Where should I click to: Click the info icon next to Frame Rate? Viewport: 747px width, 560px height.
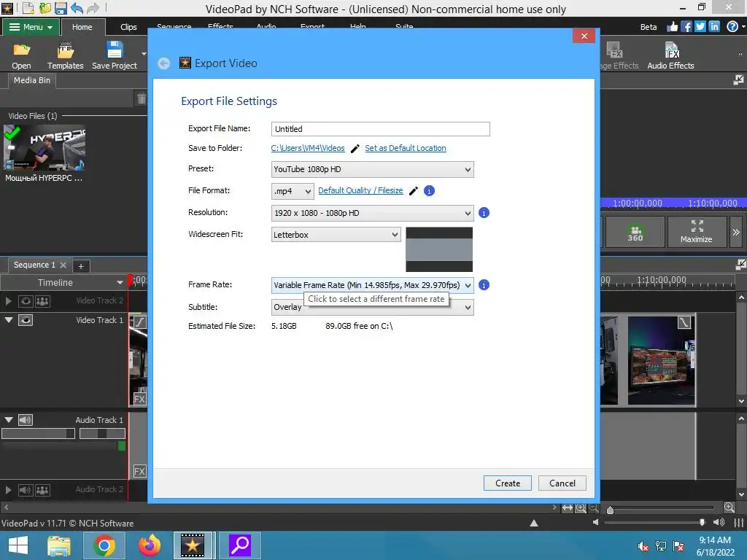coord(484,285)
